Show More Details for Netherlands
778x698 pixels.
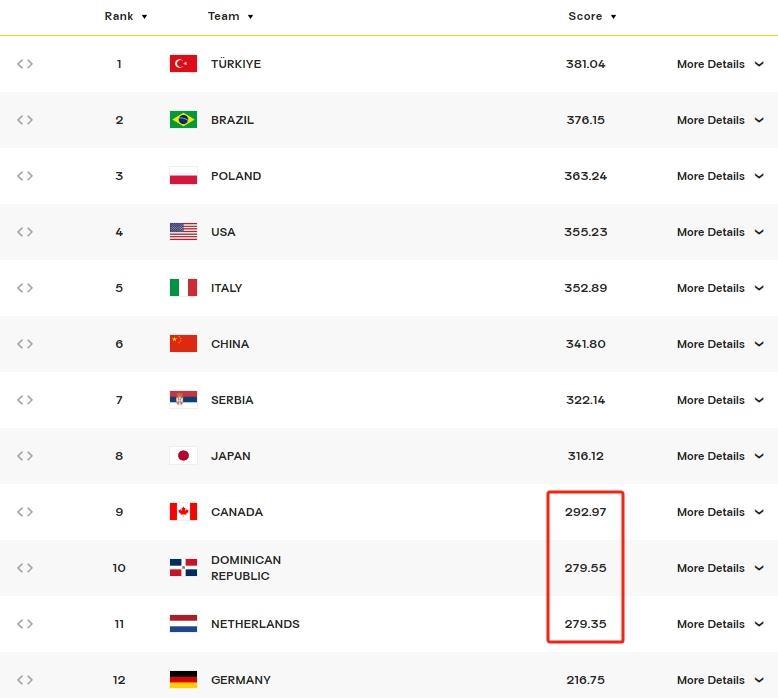pyautogui.click(x=720, y=624)
